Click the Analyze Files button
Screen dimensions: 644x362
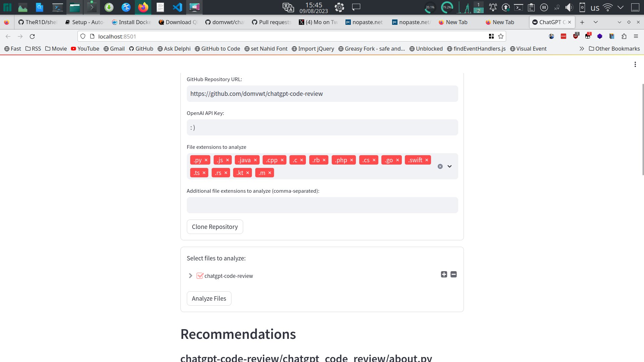(x=209, y=299)
